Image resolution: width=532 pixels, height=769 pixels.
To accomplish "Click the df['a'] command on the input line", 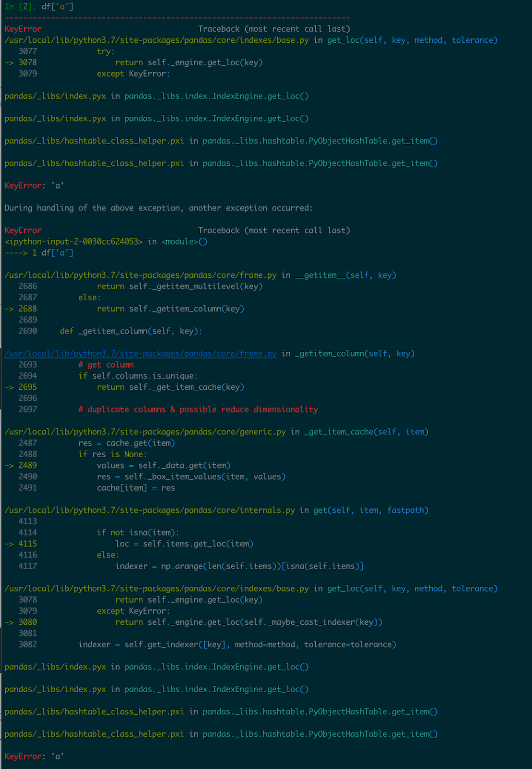I will coord(57,7).
